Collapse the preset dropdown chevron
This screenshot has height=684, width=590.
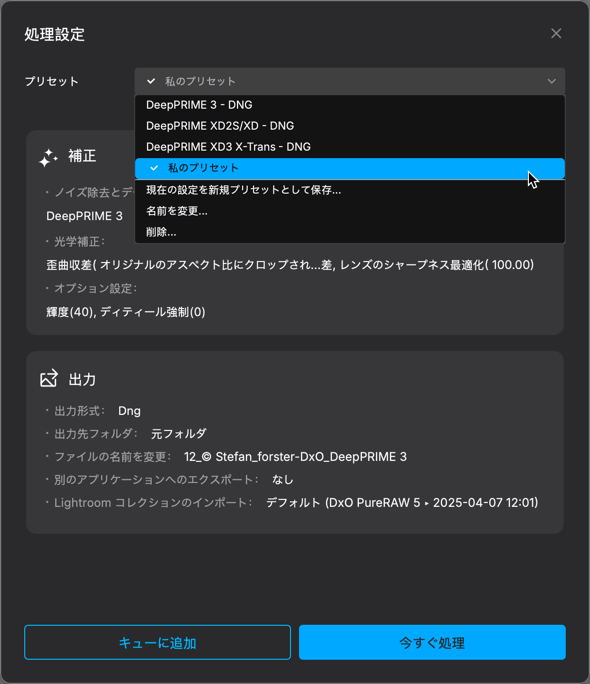(552, 81)
